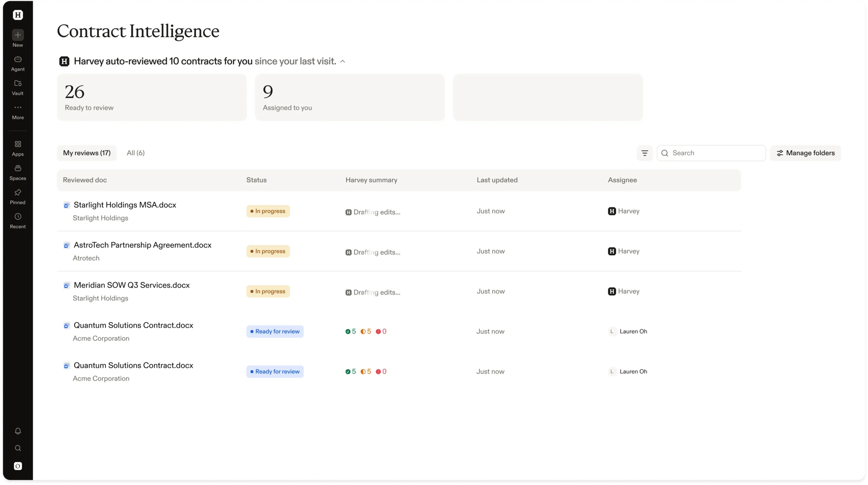
Task: Open the Apps grid
Action: (x=18, y=149)
